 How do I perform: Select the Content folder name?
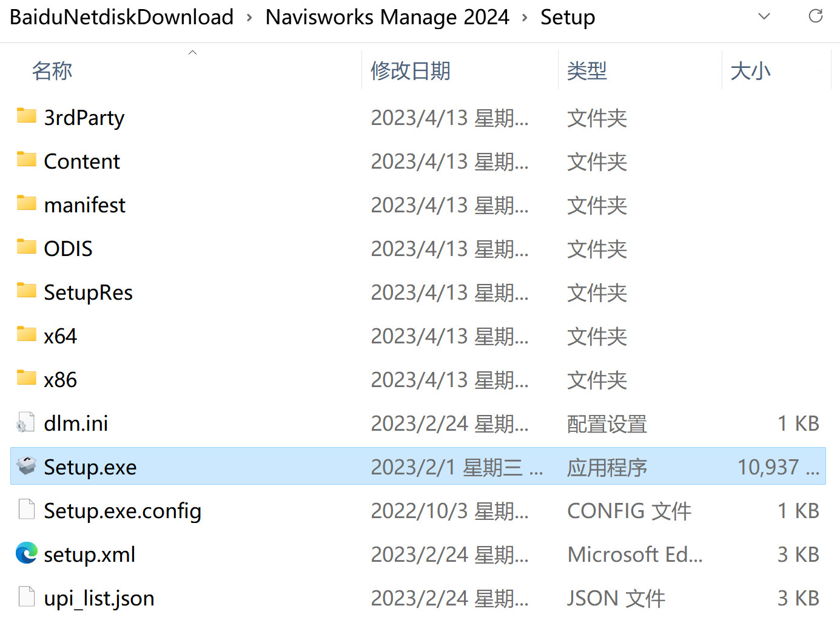click(x=82, y=161)
